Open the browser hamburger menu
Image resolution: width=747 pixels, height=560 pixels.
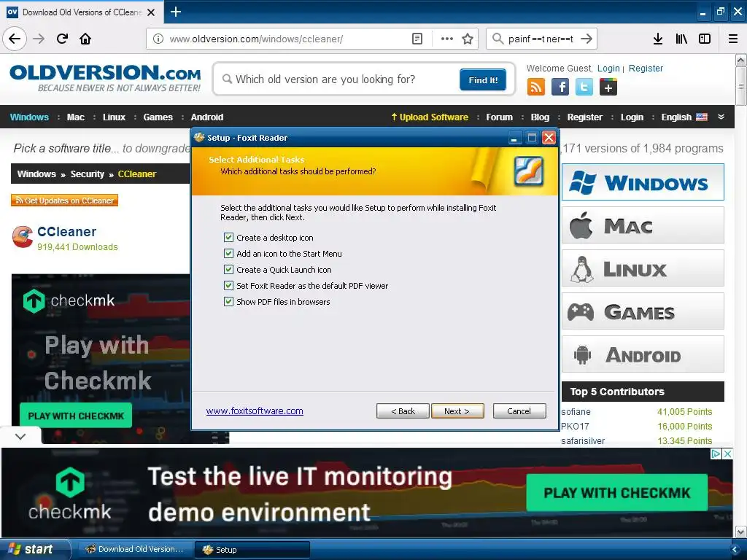[732, 39]
